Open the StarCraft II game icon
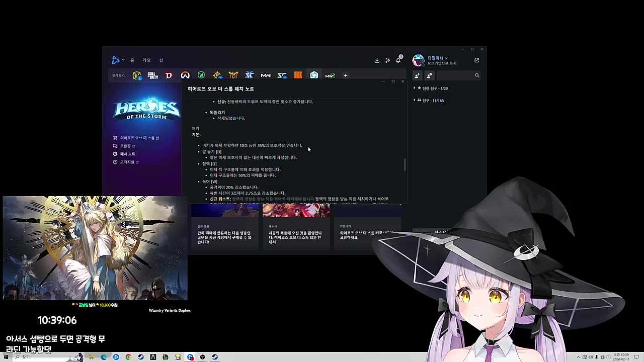Viewport: 644px width, 362px height. pos(249,75)
